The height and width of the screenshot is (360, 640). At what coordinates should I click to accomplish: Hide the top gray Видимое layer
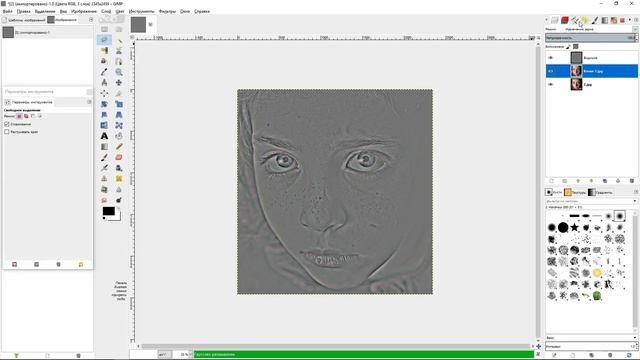tap(551, 58)
